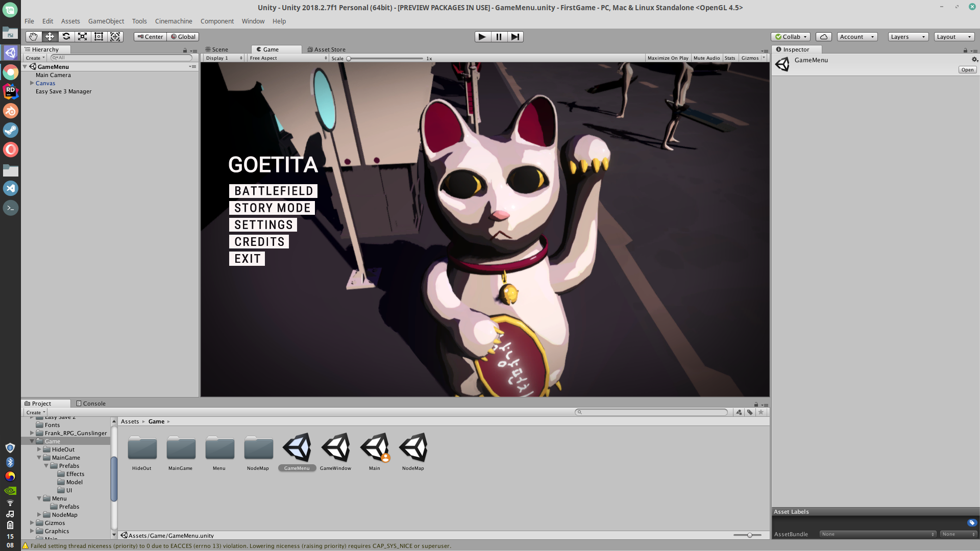Click Create button in Hierarchy panel
The height and width of the screenshot is (551, 980).
pyautogui.click(x=35, y=58)
